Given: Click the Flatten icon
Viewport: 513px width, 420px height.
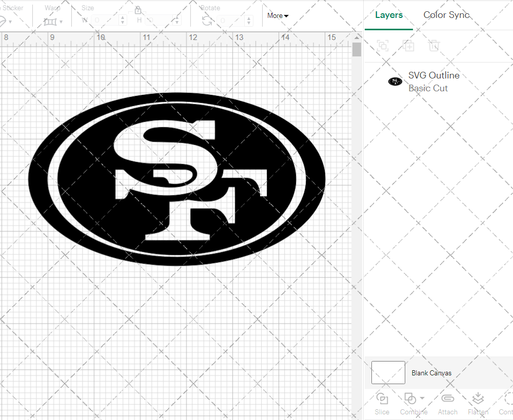Looking at the screenshot, I should point(478,399).
